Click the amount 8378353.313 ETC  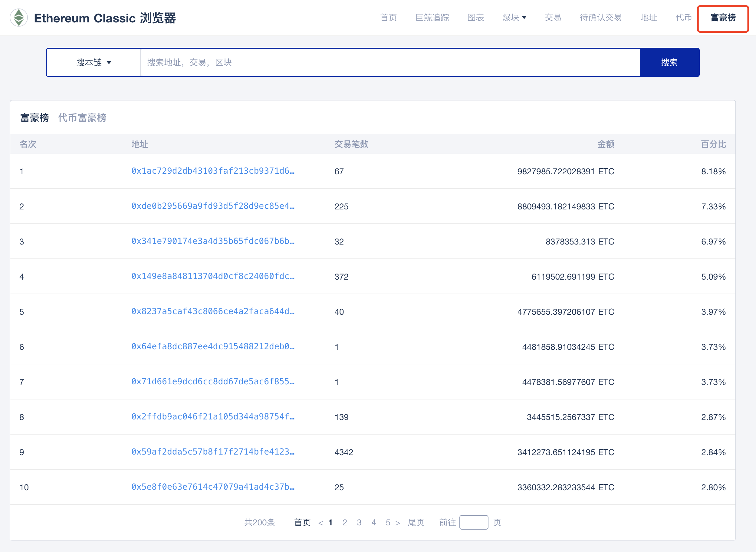click(x=580, y=241)
